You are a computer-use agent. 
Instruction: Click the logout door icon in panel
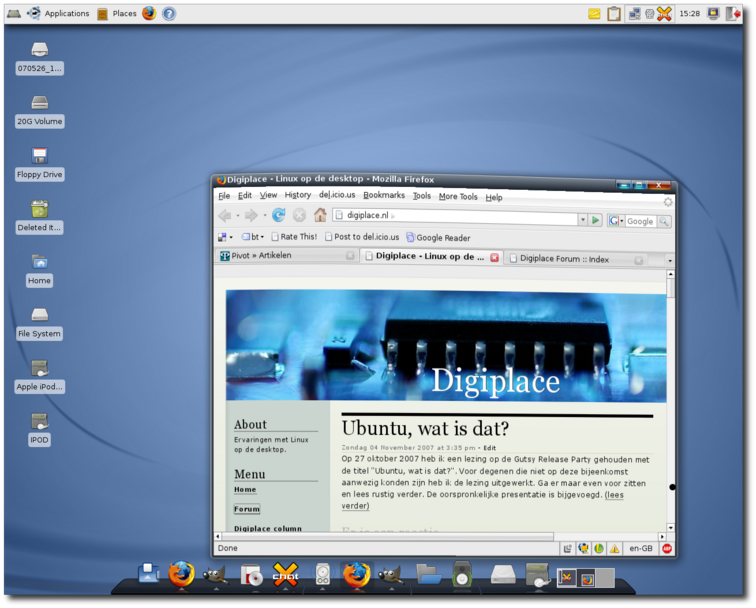click(733, 14)
